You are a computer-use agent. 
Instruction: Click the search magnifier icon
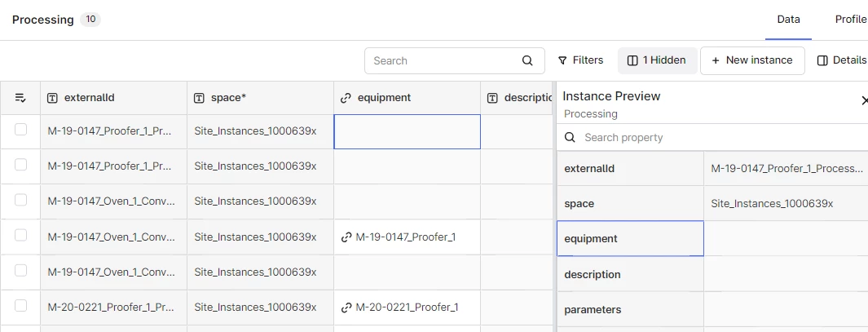tap(527, 60)
